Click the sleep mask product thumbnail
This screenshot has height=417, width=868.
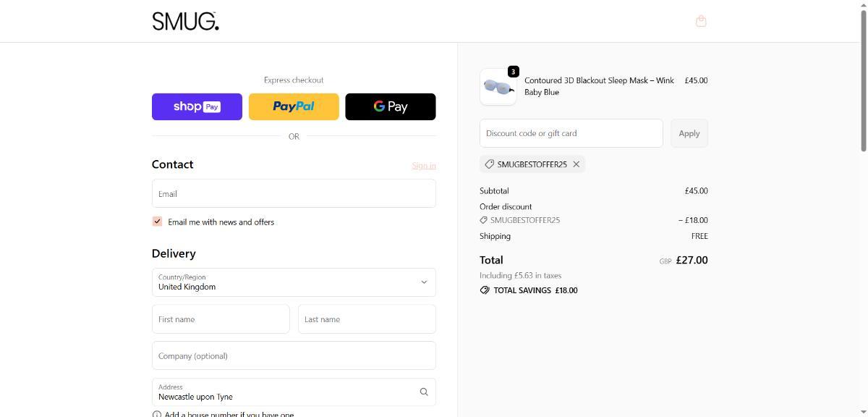click(498, 87)
